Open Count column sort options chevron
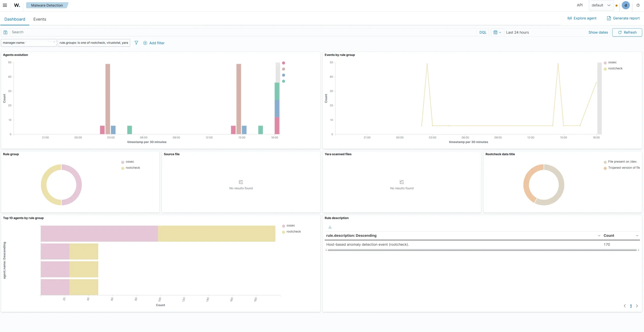 [x=637, y=236]
